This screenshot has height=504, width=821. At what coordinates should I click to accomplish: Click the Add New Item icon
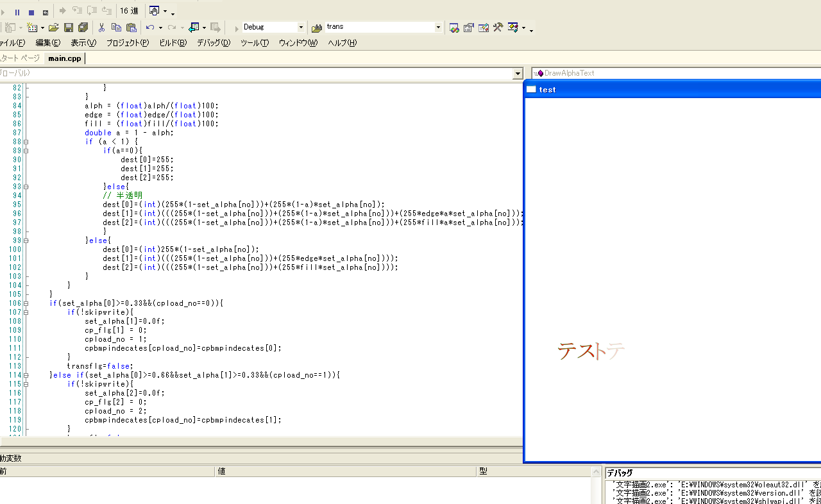32,28
